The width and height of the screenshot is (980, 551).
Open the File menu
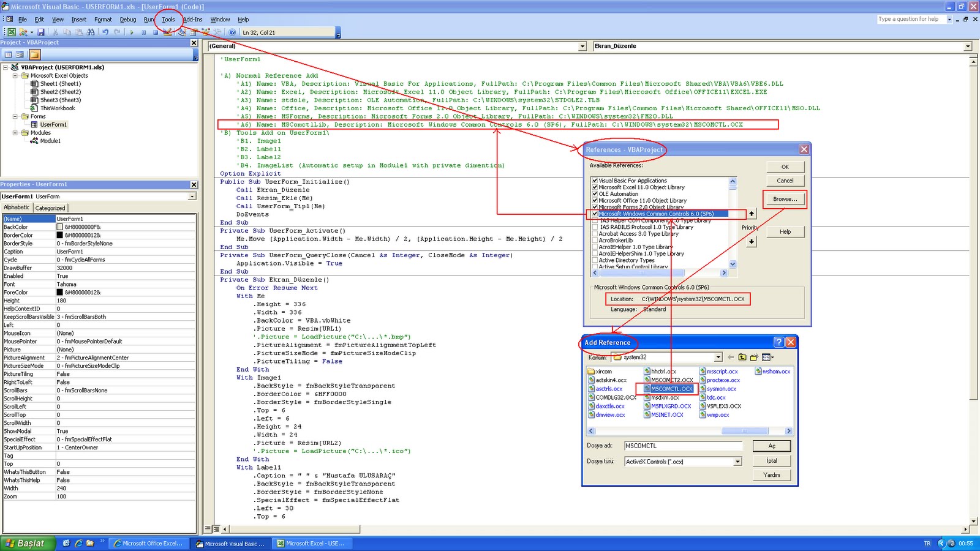pos(23,20)
